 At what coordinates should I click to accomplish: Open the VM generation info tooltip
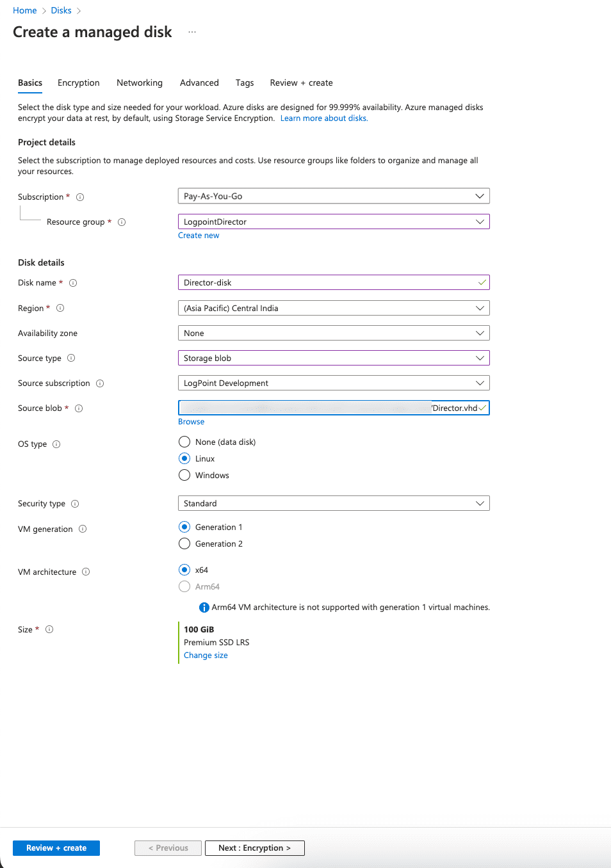click(83, 529)
